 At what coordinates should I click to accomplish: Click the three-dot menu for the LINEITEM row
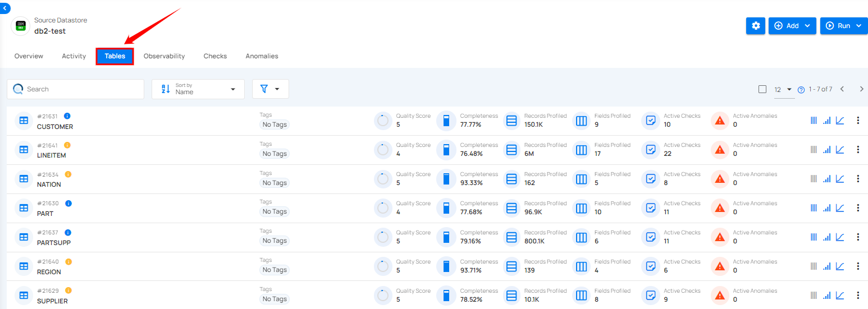tap(857, 149)
